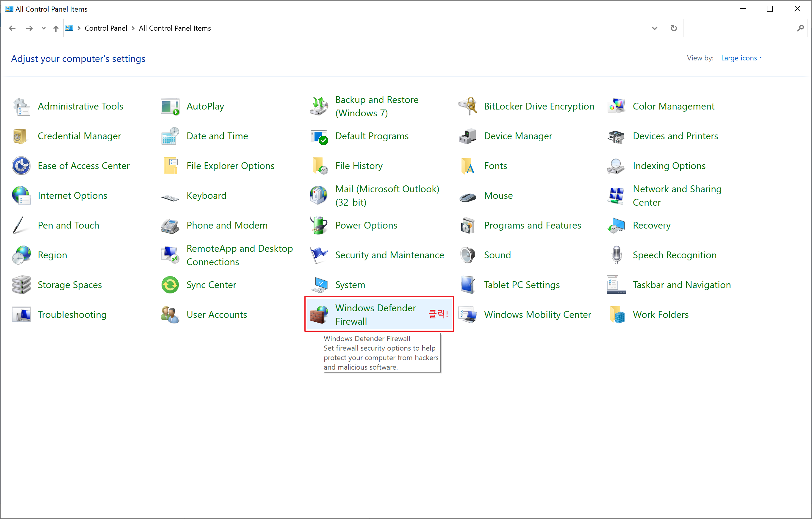Viewport: 812px width, 519px height.
Task: Click the Control Panel breadcrumb item
Action: [106, 28]
